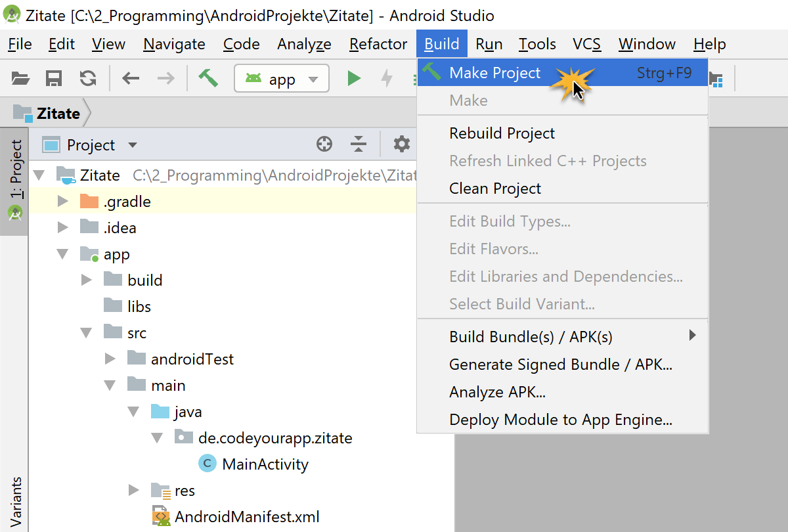Click Refresh Linked C++ Projects

click(563, 161)
